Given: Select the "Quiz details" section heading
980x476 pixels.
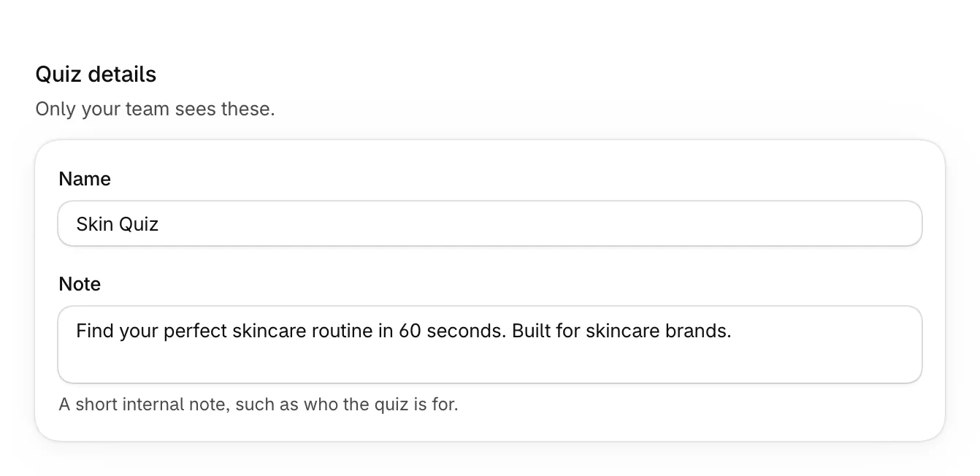Looking at the screenshot, I should [x=96, y=74].
